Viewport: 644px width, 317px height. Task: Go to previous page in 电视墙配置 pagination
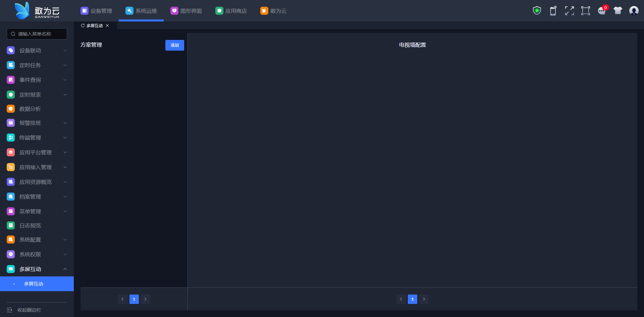[401, 299]
